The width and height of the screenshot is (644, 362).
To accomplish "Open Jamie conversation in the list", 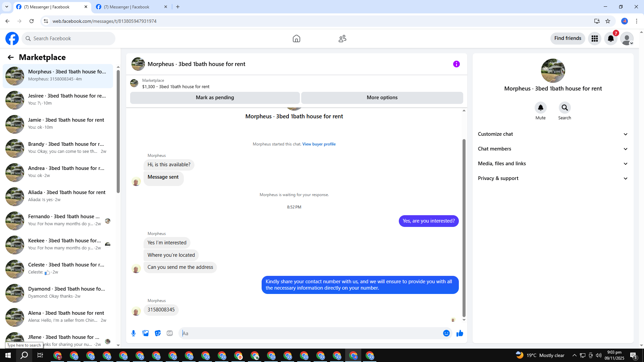I will 58,124.
